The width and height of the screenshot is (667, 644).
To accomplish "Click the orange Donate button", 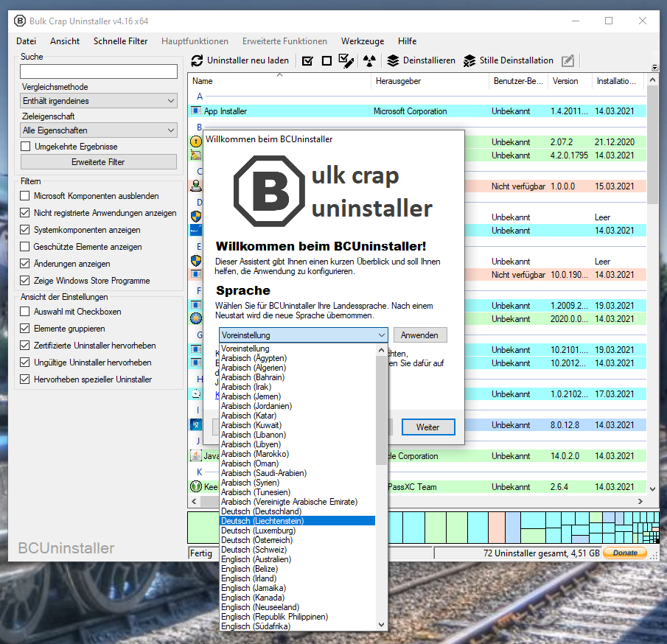I will click(625, 553).
